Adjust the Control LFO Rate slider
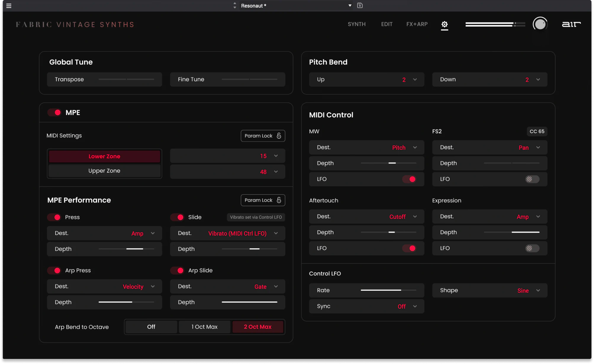Screen dimensions: 594x364 pyautogui.click(x=388, y=290)
